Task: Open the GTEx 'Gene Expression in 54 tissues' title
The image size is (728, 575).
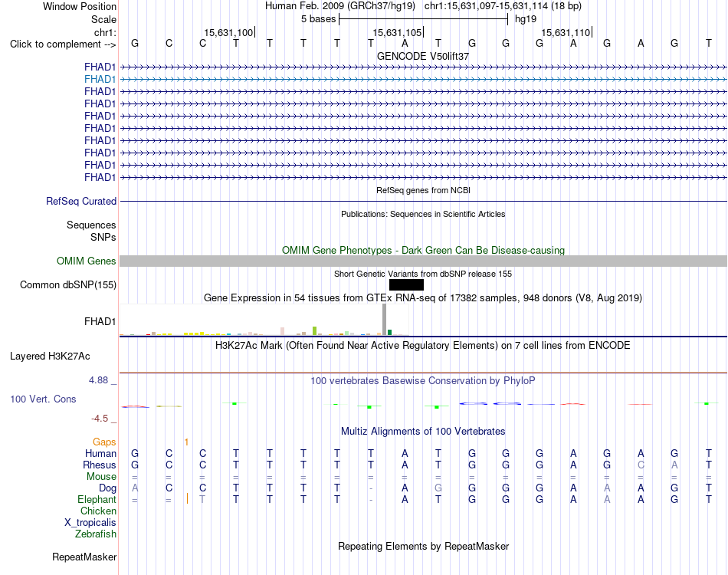Action: 423,297
